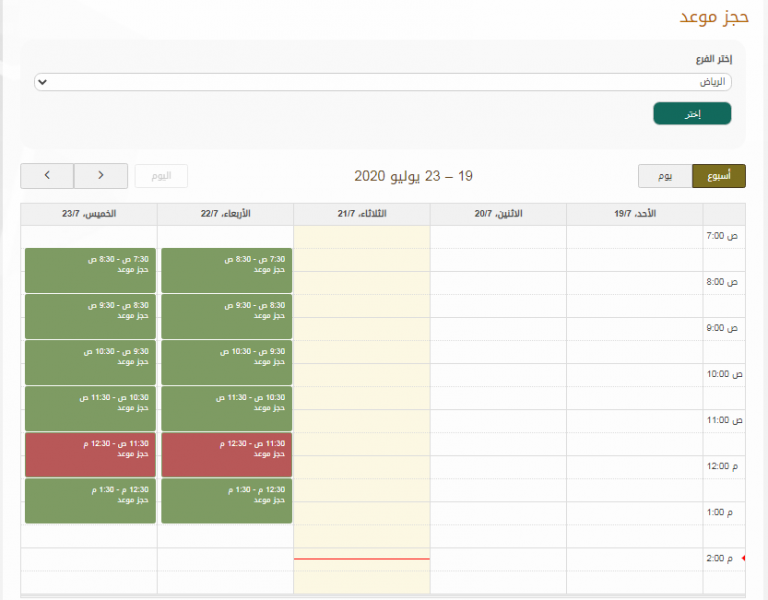Click the إختر الفرع label

[x=714, y=59]
